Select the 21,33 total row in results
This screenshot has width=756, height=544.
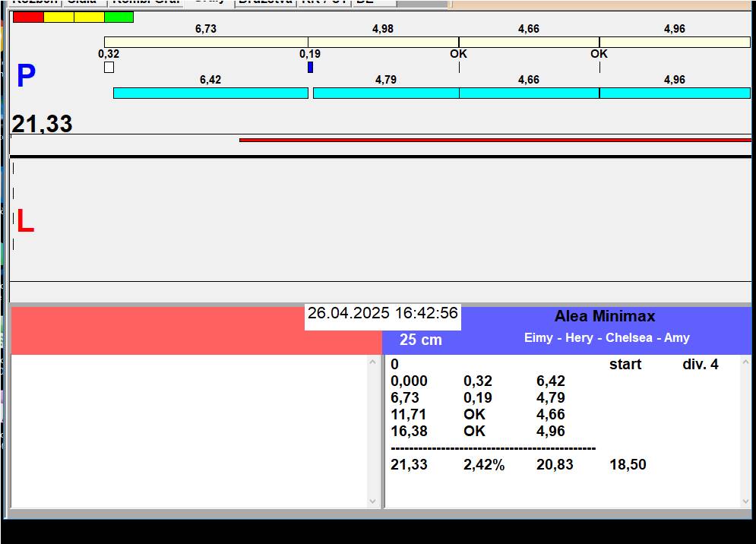[518, 464]
